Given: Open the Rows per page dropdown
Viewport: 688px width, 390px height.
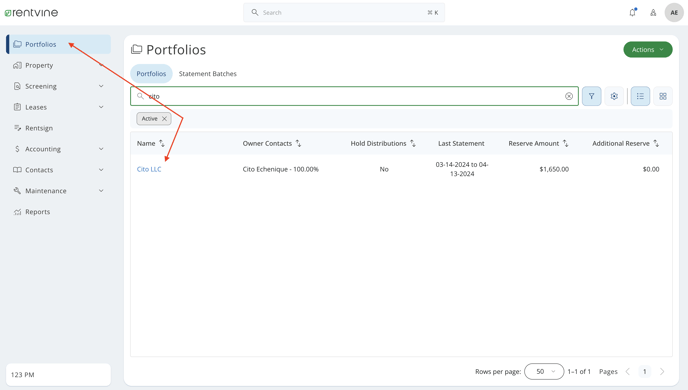Looking at the screenshot, I should pos(544,372).
